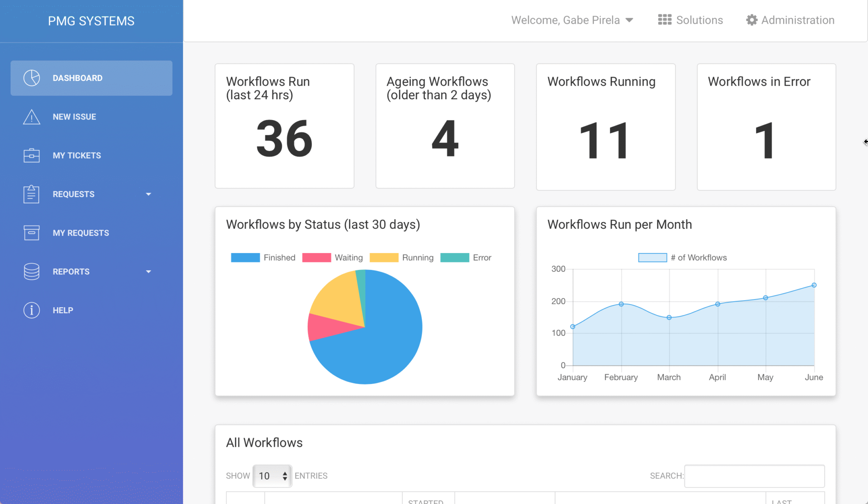Click the New Issue sidebar link
This screenshot has width=868, height=504.
click(x=74, y=117)
